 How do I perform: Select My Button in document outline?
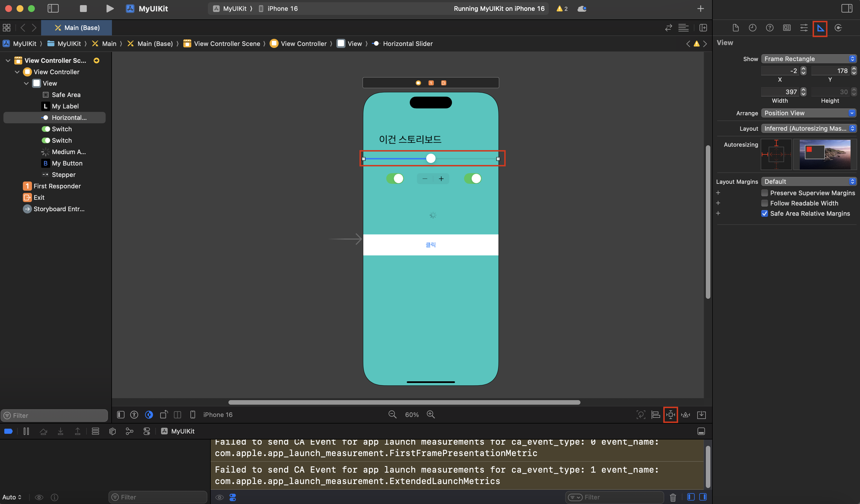(x=67, y=163)
